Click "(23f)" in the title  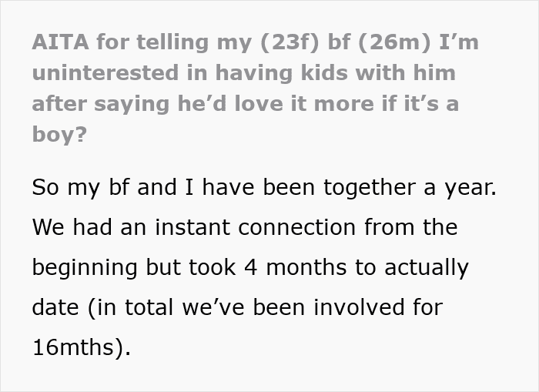coord(273,42)
